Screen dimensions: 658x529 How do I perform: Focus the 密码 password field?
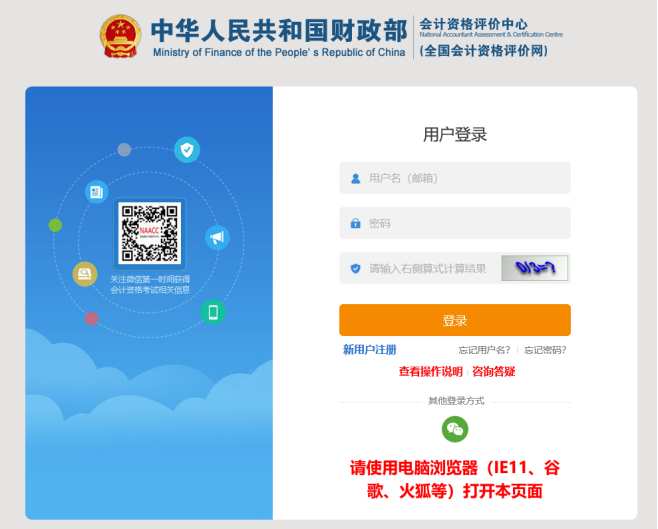click(455, 223)
